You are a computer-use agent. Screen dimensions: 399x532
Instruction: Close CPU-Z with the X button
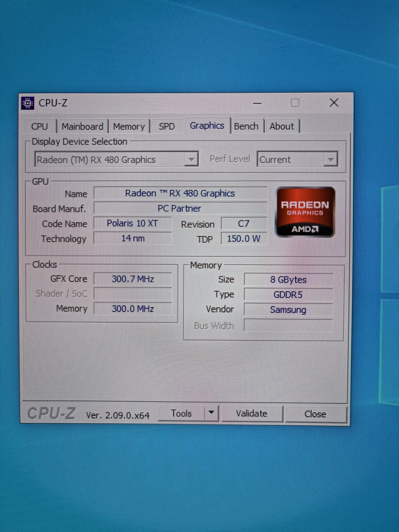334,103
